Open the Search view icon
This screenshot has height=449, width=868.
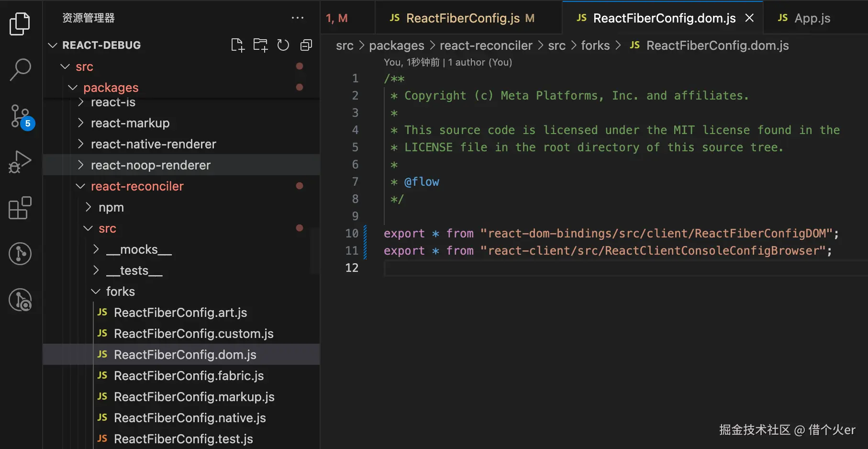click(x=20, y=70)
